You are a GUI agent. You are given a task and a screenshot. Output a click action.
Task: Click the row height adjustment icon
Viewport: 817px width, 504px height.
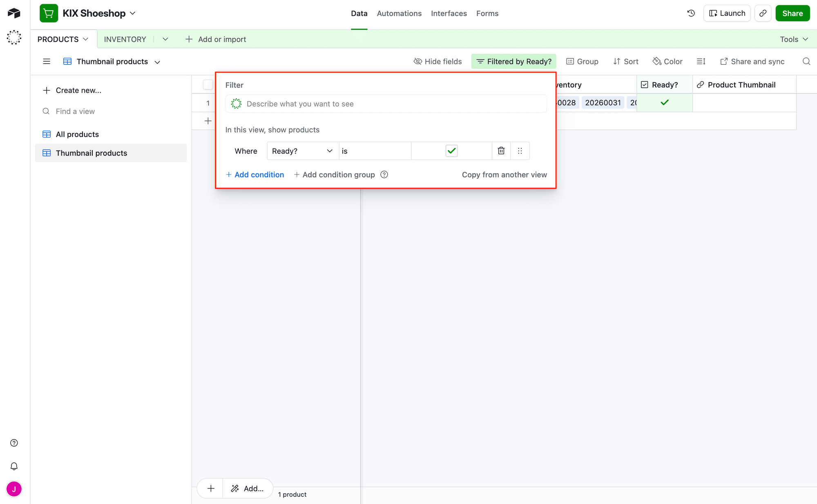coord(701,61)
